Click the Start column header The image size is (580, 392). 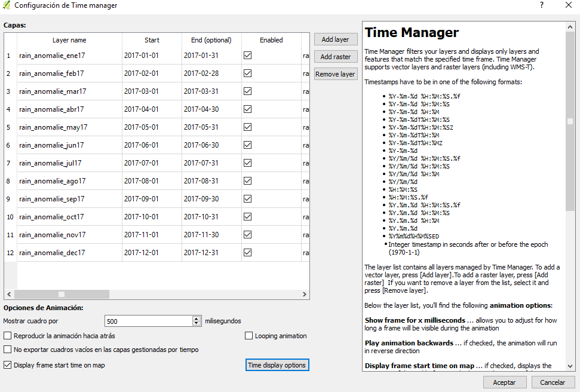(152, 40)
